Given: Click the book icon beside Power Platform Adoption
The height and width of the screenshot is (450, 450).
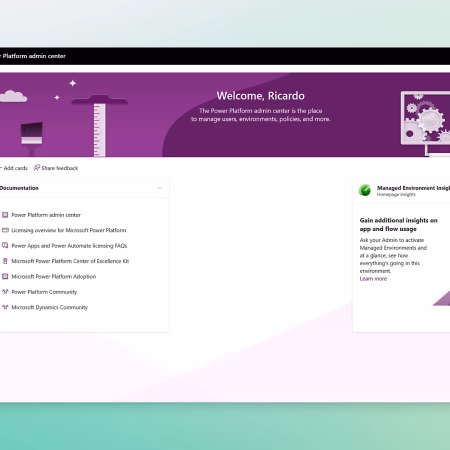Looking at the screenshot, I should click(5, 276).
